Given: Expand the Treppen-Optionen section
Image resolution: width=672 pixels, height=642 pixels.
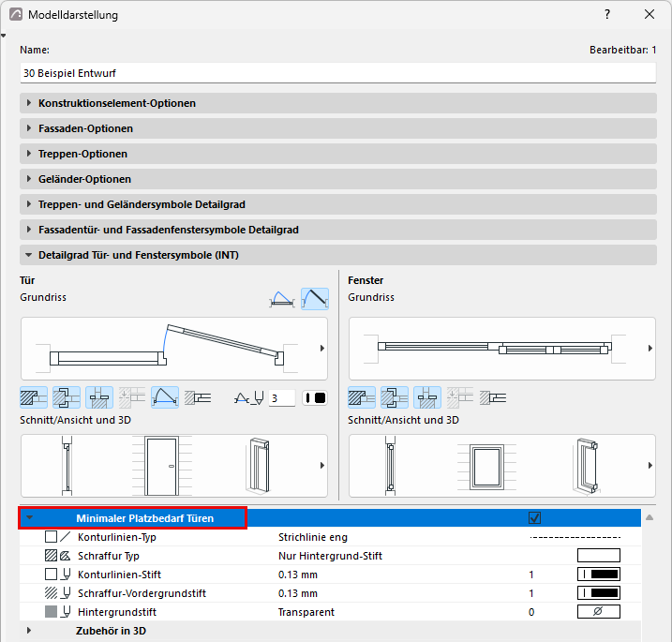Looking at the screenshot, I should (338, 154).
